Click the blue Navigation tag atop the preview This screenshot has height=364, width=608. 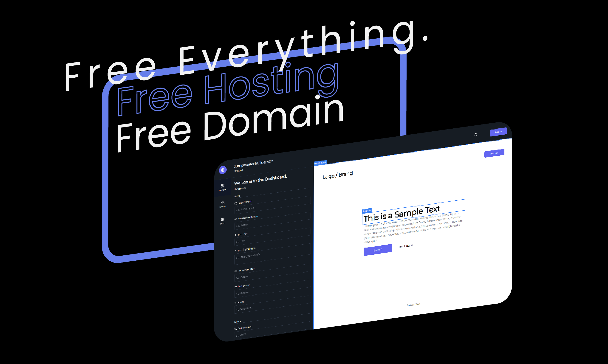click(320, 163)
